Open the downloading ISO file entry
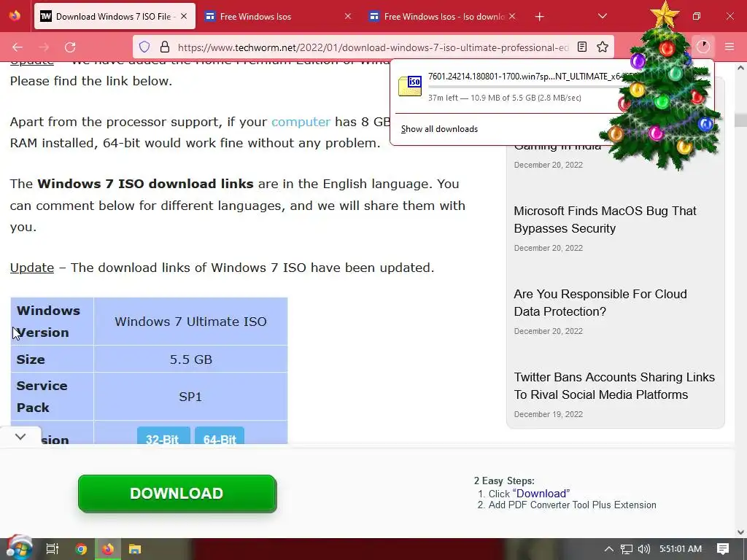This screenshot has height=560, width=747. point(510,87)
